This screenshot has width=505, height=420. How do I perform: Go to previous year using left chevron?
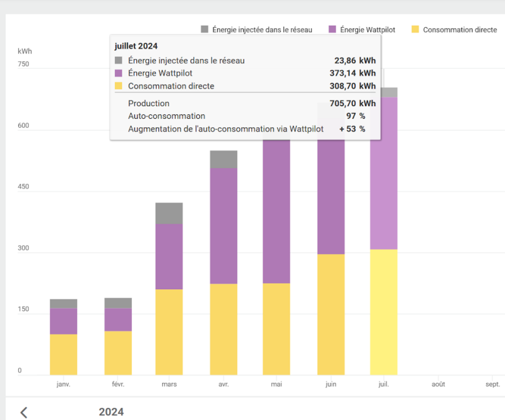tap(24, 412)
